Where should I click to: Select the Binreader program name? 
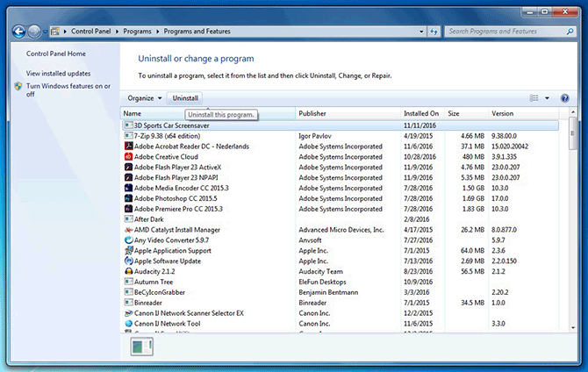pyautogui.click(x=148, y=303)
